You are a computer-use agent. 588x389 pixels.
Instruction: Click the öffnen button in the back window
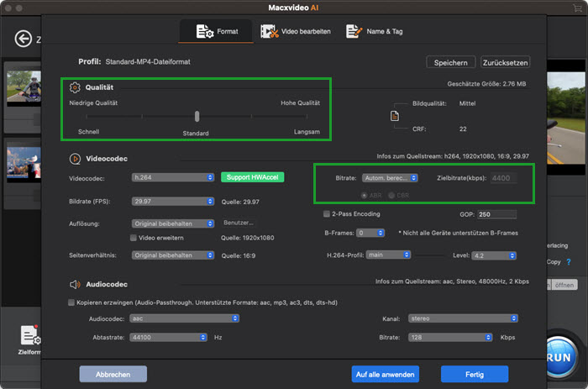point(564,285)
